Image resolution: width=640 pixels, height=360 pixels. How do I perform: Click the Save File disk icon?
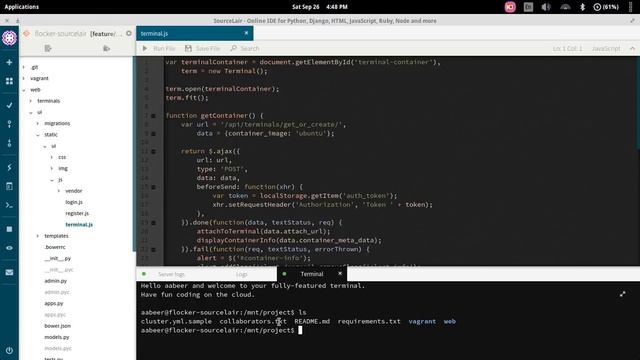tap(188, 48)
